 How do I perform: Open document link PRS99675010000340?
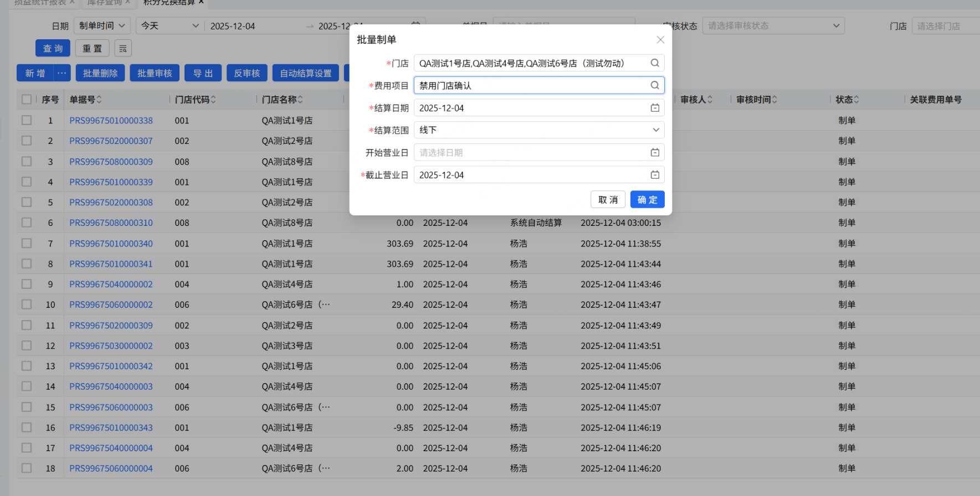click(111, 244)
